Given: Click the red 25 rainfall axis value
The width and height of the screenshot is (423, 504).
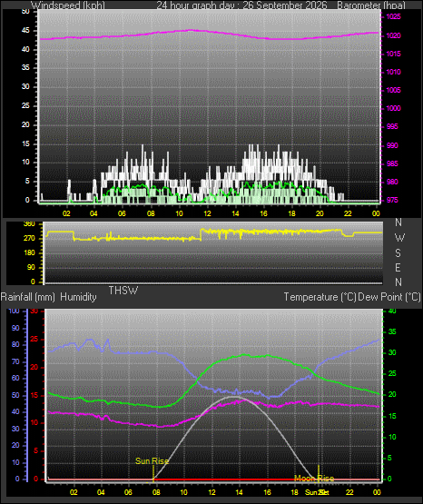Looking at the screenshot, I should (34, 339).
